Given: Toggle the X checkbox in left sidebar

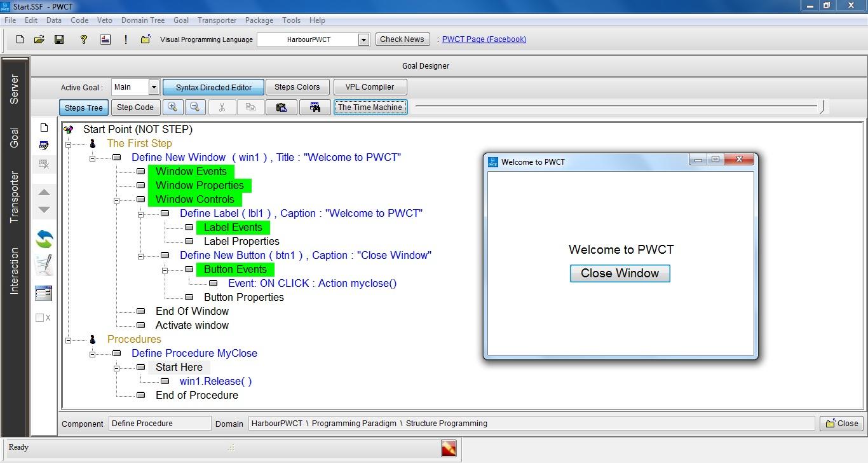Looking at the screenshot, I should click(x=40, y=318).
